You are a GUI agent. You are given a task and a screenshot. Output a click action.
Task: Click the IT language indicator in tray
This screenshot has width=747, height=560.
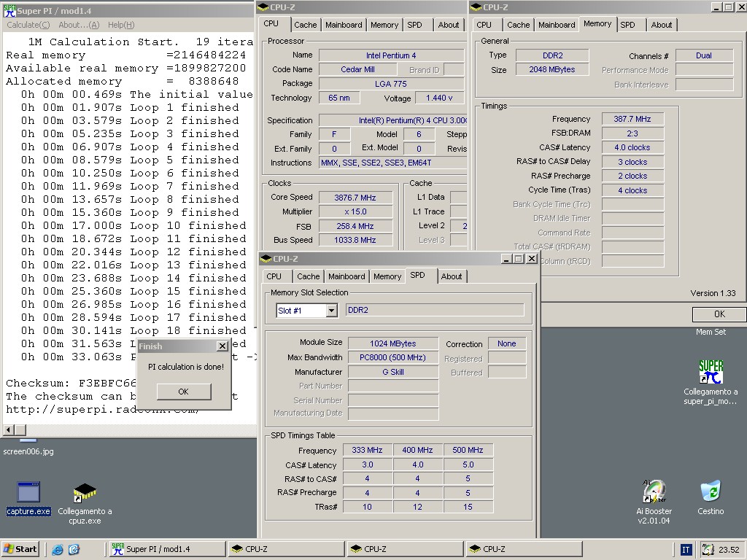click(x=686, y=550)
